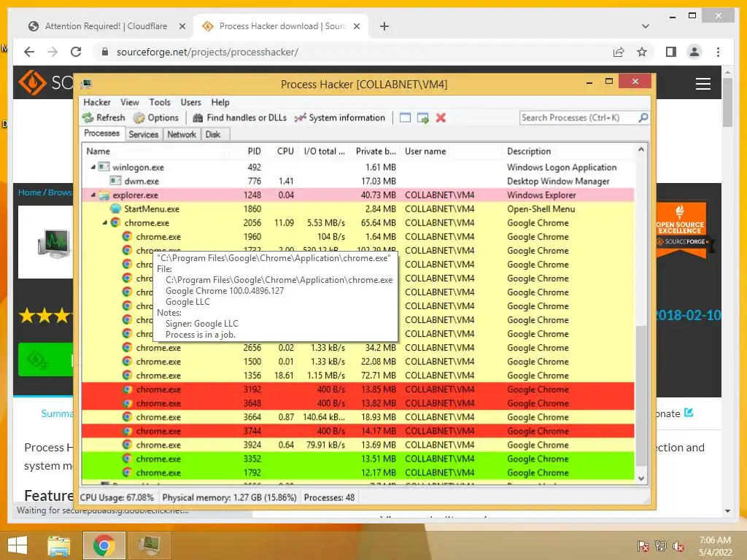Sort by the User name column header

452,151
